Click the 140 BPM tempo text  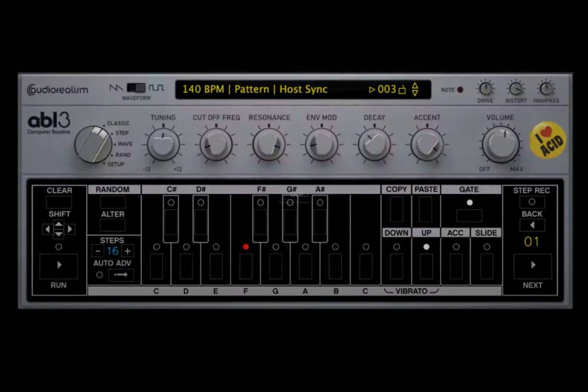point(203,90)
